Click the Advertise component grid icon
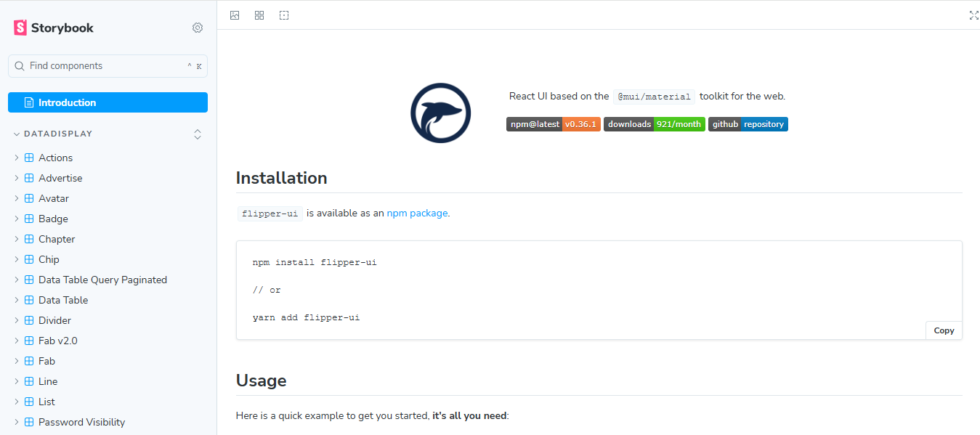Image resolution: width=980 pixels, height=435 pixels. pyautogui.click(x=29, y=178)
